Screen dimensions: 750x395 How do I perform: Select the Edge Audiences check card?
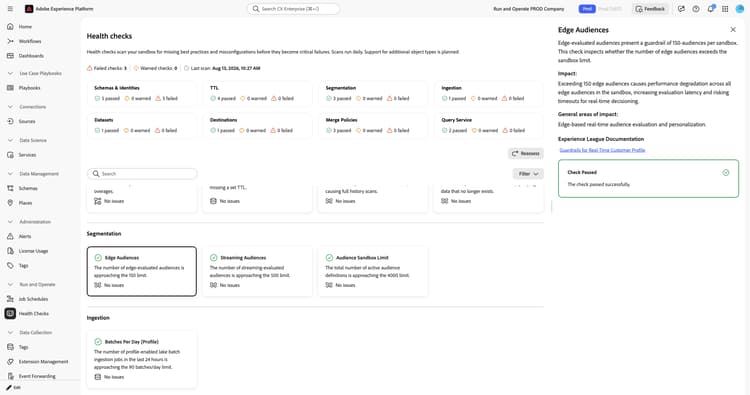[142, 271]
